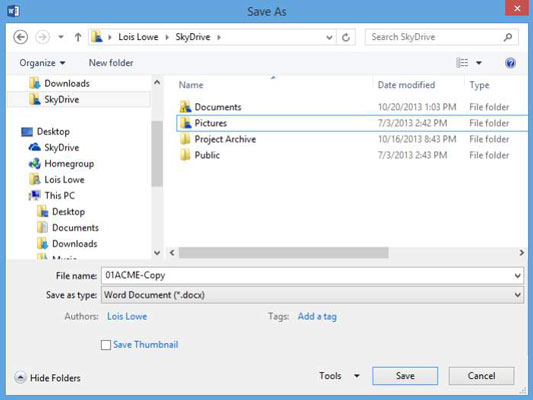Open the Organize menu
Image resolution: width=533 pixels, height=400 pixels.
42,63
